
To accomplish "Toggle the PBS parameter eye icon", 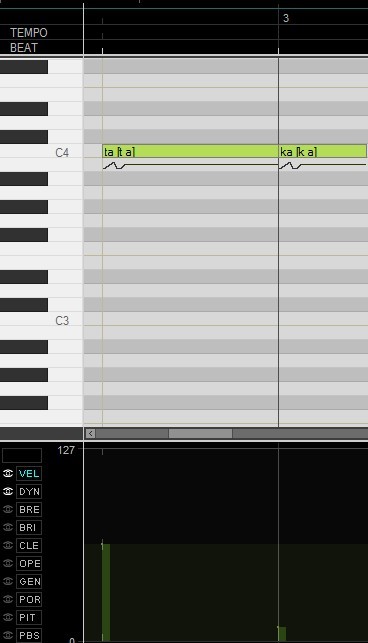I will point(8,635).
